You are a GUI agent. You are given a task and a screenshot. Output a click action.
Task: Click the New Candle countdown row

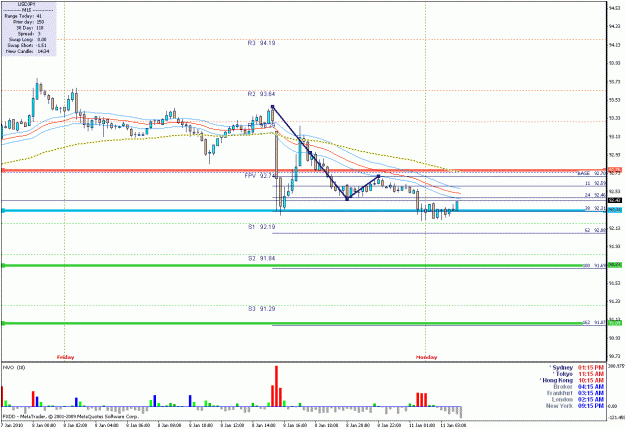tap(28, 51)
